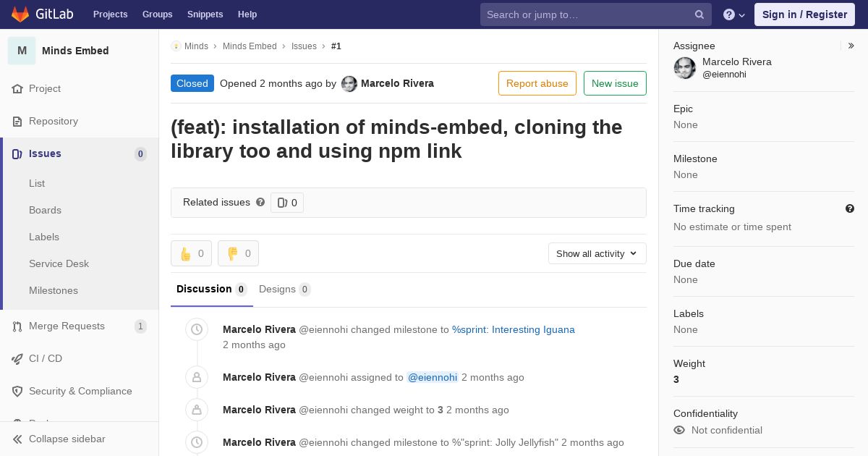Viewport: 868px width, 456px height.
Task: Click the Merge Requests icon
Action: point(17,326)
